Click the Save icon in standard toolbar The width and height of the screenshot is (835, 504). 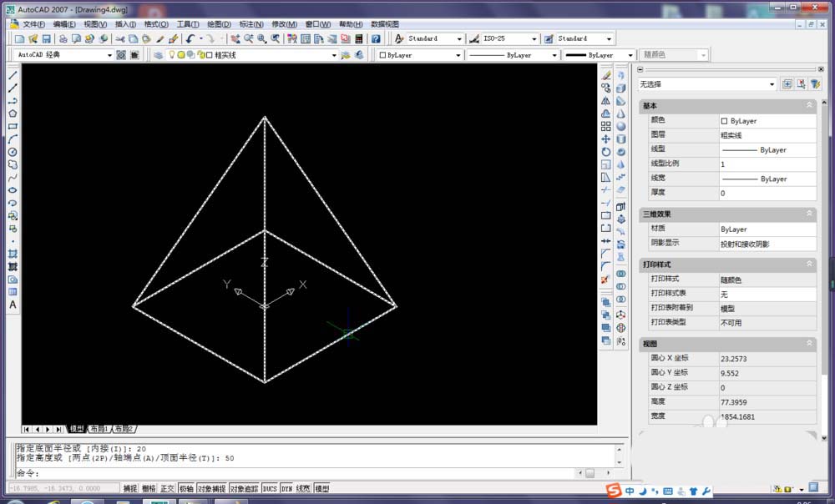[47, 39]
